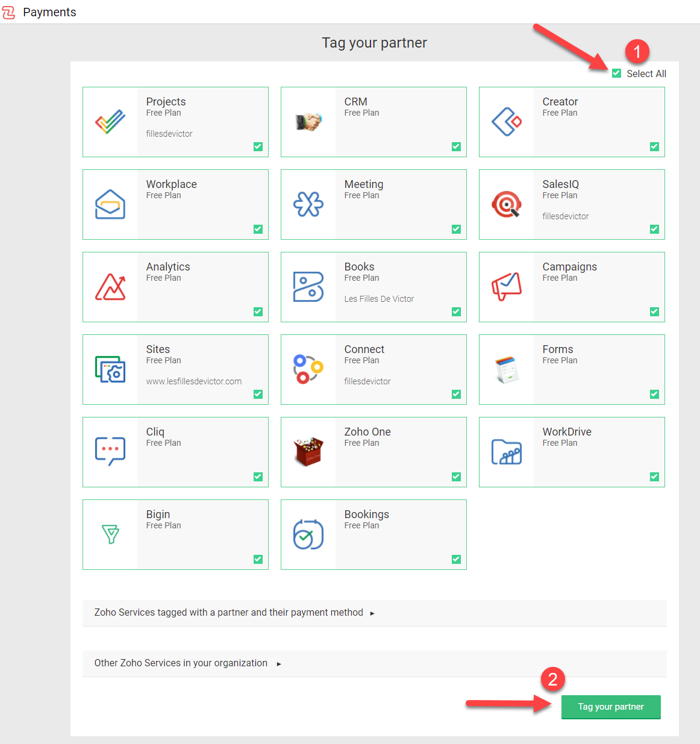
Task: Deselect the Bookings card checkbox
Action: pyautogui.click(x=456, y=559)
